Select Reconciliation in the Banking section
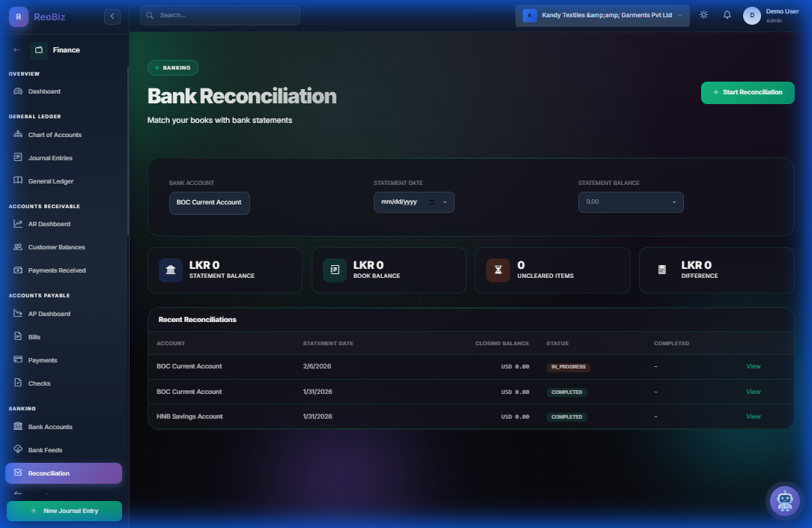Image resolution: width=812 pixels, height=528 pixels. [x=64, y=473]
